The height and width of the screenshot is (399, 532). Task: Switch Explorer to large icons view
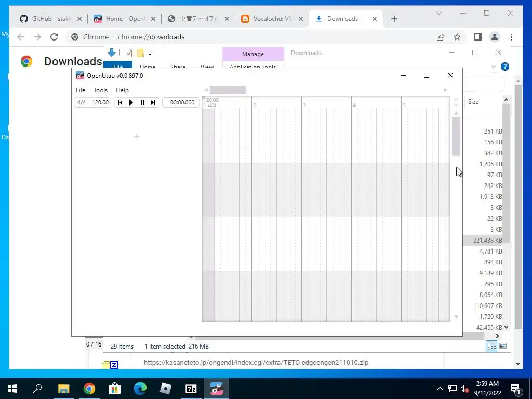click(x=503, y=346)
